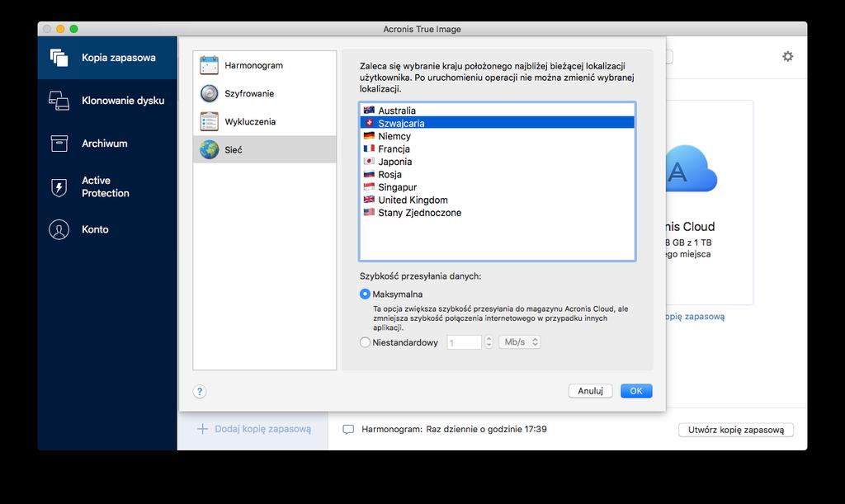Click the Wykluczenia list icon

(209, 122)
